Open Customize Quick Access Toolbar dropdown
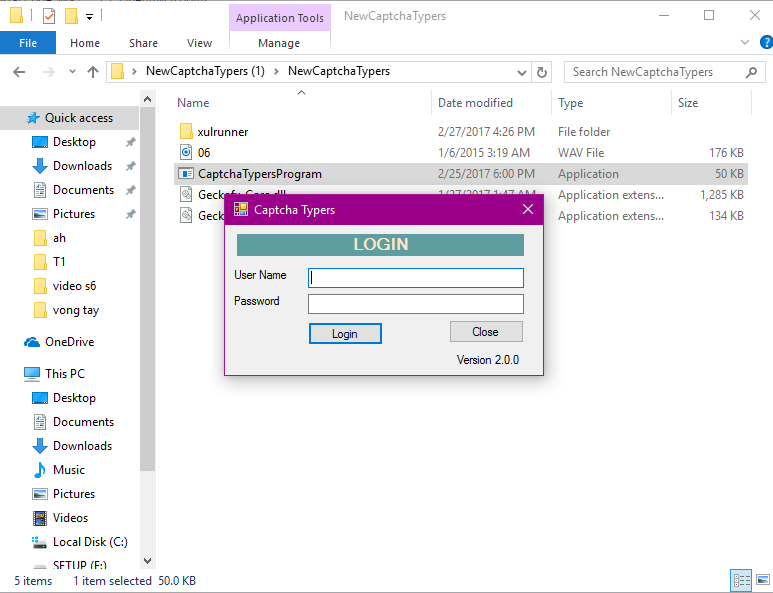Screen dimensions: 773x593 click(x=89, y=17)
